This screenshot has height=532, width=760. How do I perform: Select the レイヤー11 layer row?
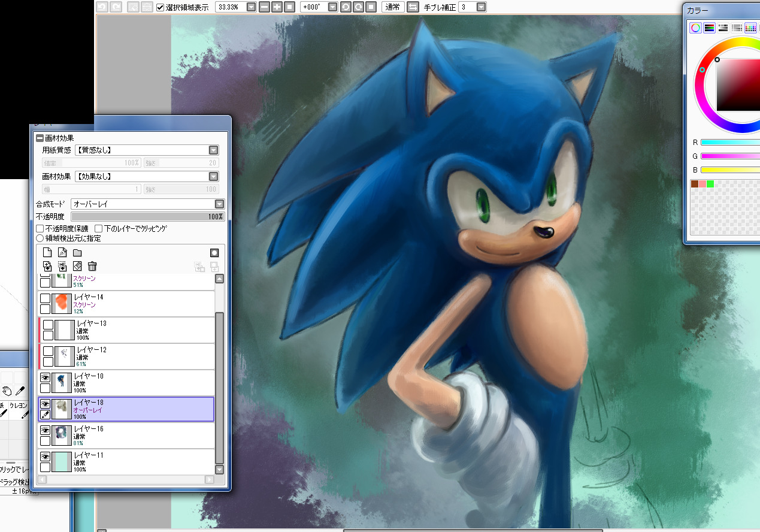coord(126,462)
